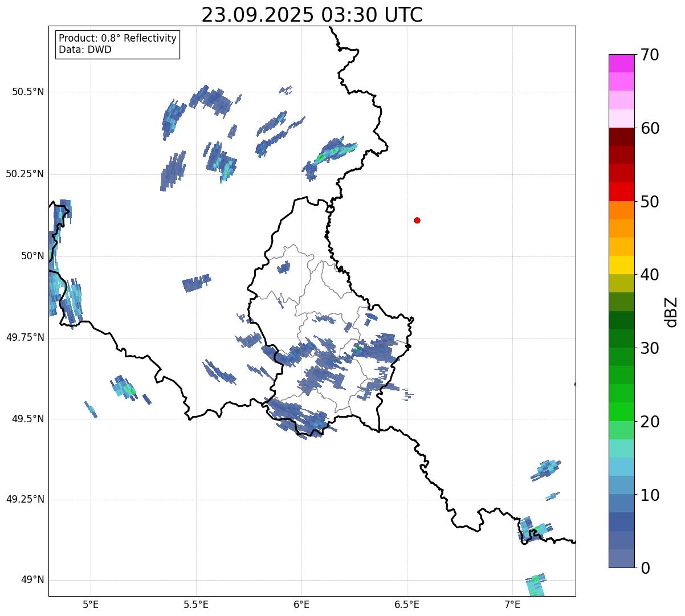
Task: Click the 6.5°E longitude label
Action: 407,604
